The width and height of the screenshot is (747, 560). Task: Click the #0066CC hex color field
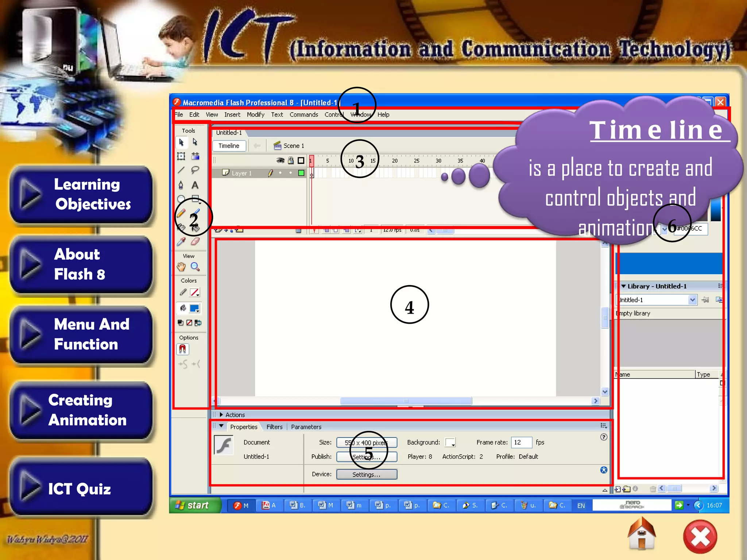[691, 229]
